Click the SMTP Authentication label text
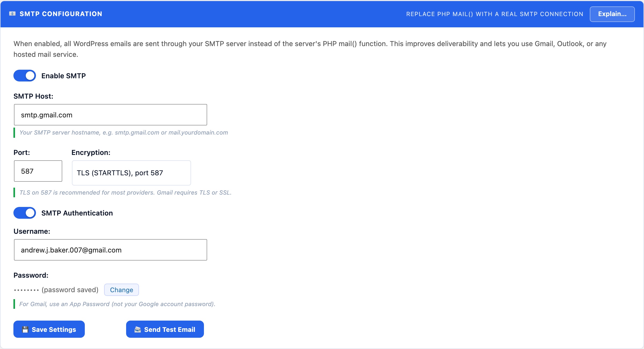 click(77, 213)
